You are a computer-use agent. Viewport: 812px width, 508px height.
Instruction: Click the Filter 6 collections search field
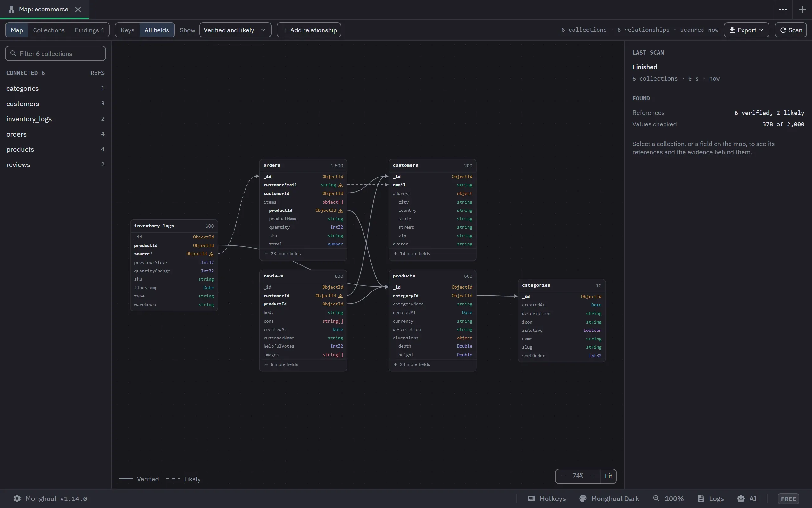pyautogui.click(x=56, y=54)
